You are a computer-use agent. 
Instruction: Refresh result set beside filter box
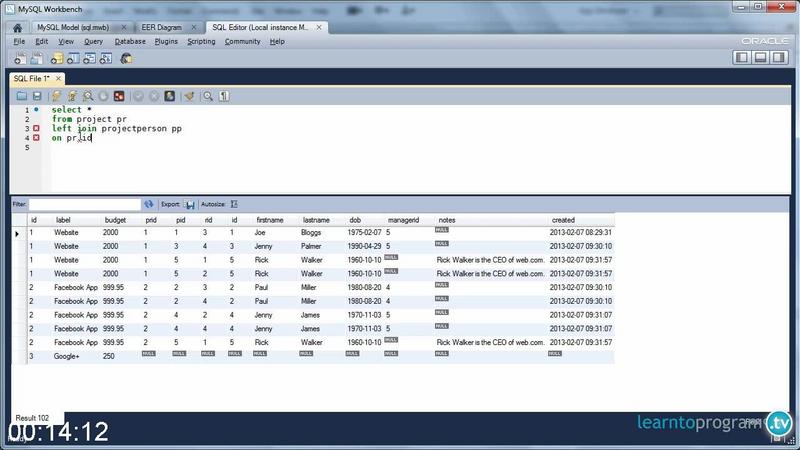148,204
